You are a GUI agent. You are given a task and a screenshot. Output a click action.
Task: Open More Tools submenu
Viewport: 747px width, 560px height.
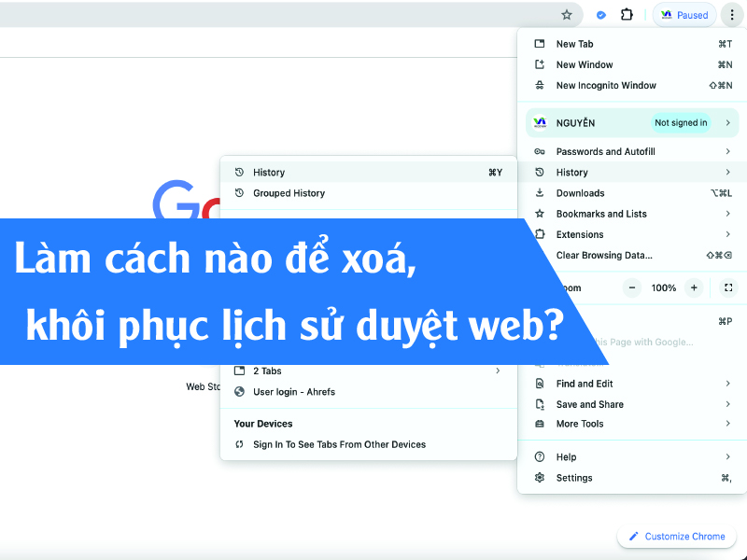(x=632, y=424)
